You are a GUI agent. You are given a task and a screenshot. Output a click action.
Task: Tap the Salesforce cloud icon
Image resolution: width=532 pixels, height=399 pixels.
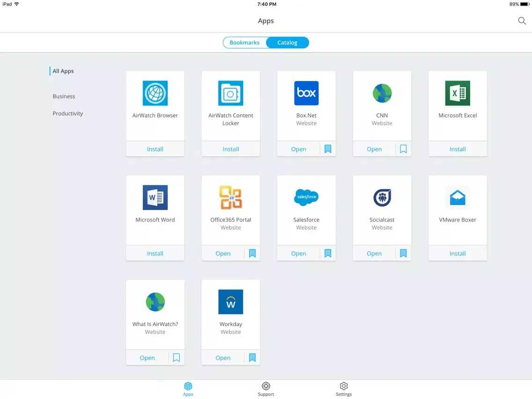306,198
